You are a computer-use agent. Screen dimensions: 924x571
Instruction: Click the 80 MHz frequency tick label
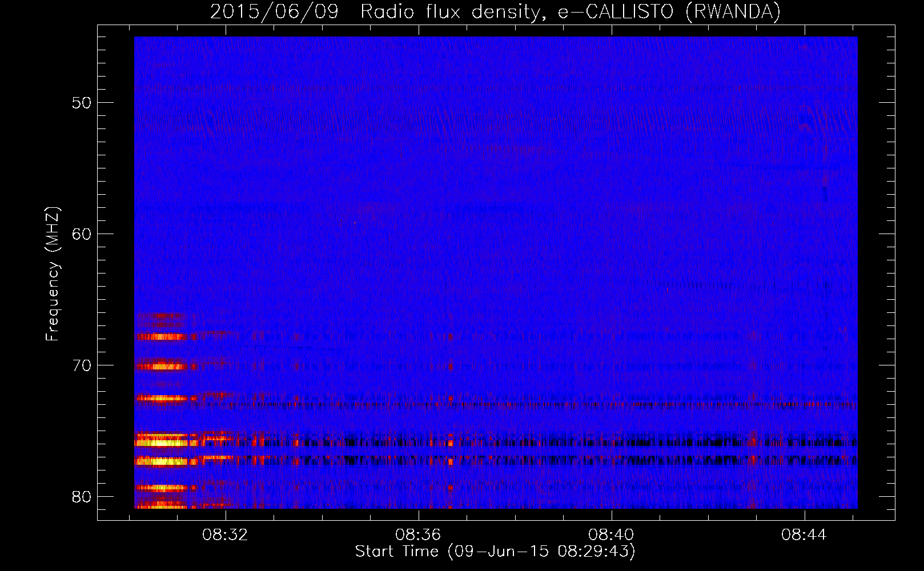[x=82, y=497]
